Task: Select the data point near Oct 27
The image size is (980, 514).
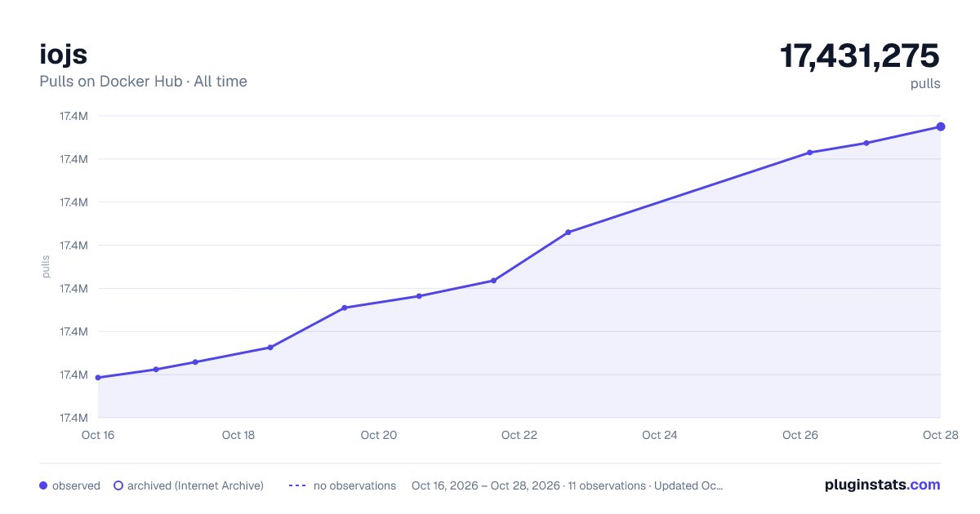Action: click(x=866, y=143)
